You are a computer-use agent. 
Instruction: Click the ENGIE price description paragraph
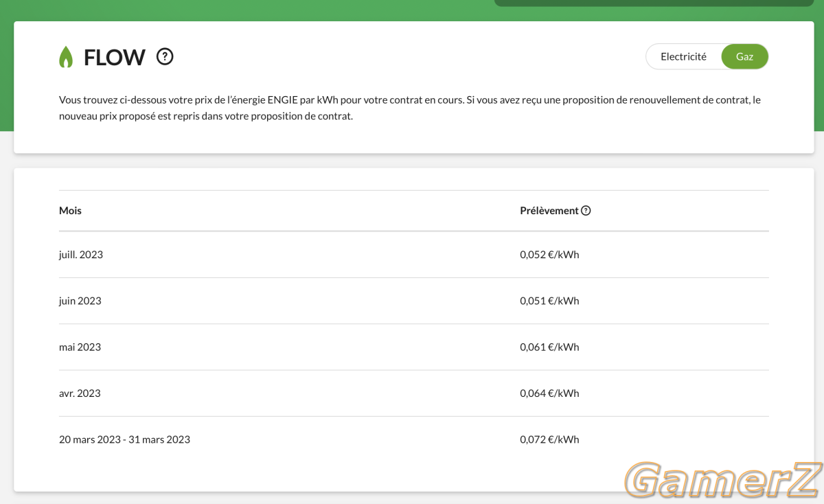point(410,108)
